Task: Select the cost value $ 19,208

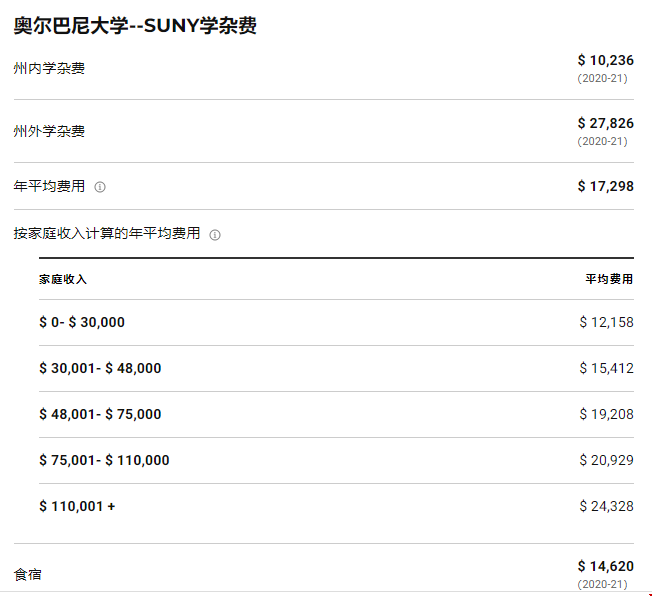Action: (x=606, y=414)
